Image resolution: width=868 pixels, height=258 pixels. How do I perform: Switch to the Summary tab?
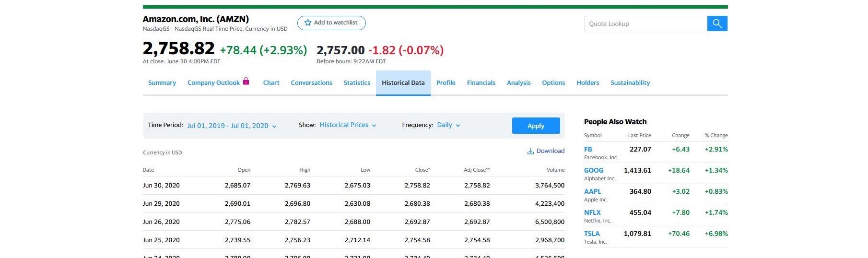click(x=162, y=83)
